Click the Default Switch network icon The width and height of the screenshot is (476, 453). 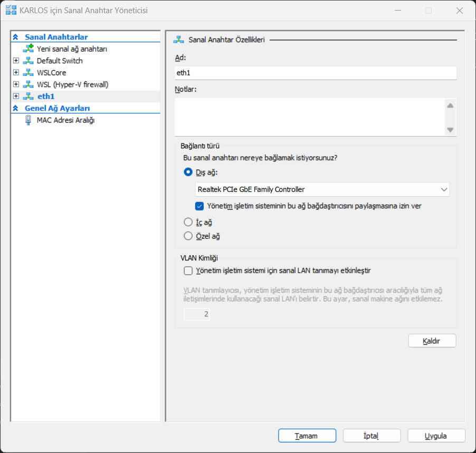tap(28, 61)
